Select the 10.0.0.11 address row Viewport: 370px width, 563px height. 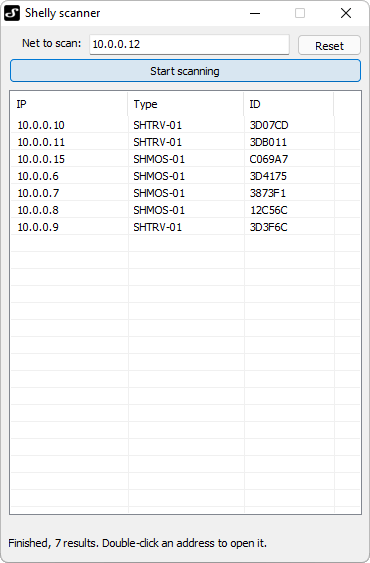pyautogui.click(x=185, y=142)
